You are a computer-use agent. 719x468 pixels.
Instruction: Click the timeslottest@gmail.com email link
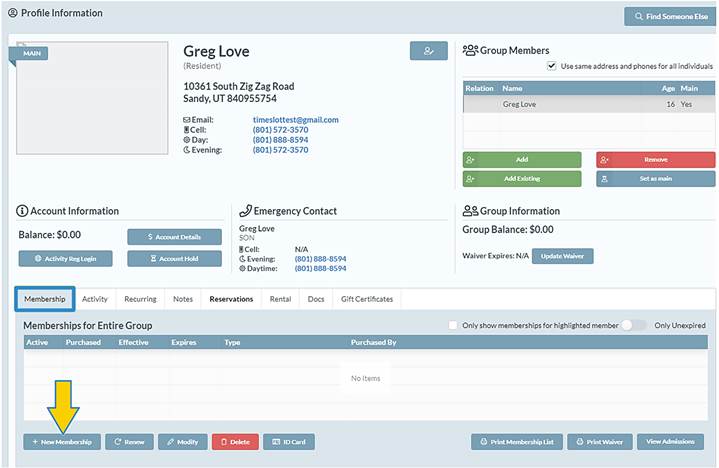[295, 120]
